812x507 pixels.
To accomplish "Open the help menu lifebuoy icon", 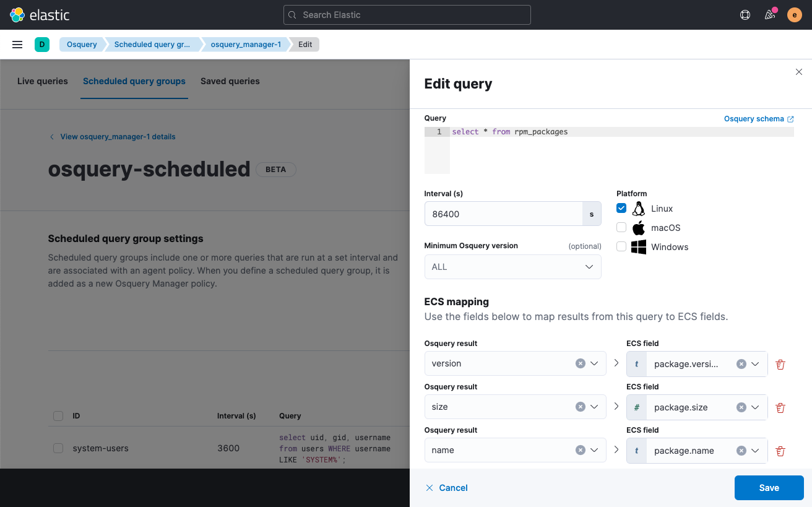I will pyautogui.click(x=745, y=15).
